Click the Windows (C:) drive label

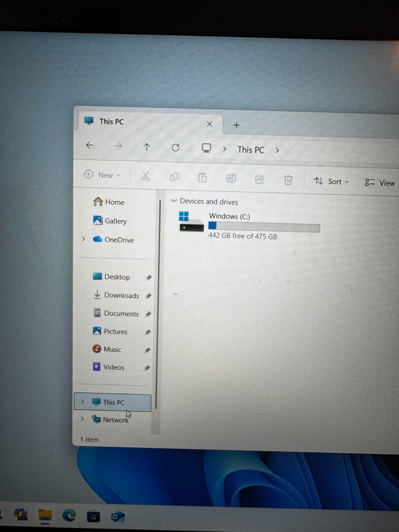click(229, 216)
